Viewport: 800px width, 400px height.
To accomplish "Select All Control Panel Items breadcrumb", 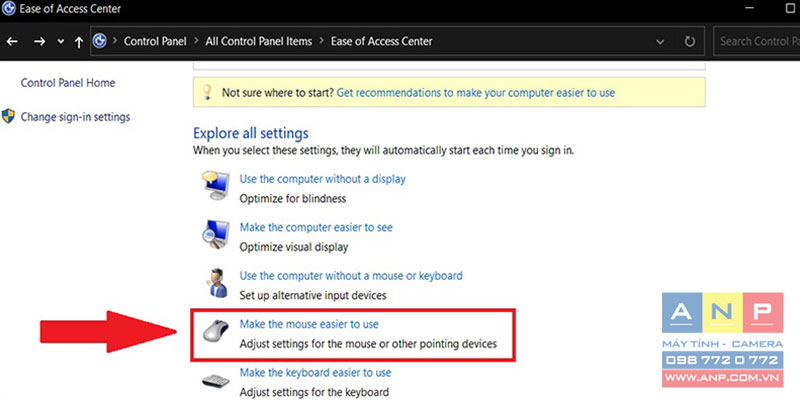I will [259, 41].
